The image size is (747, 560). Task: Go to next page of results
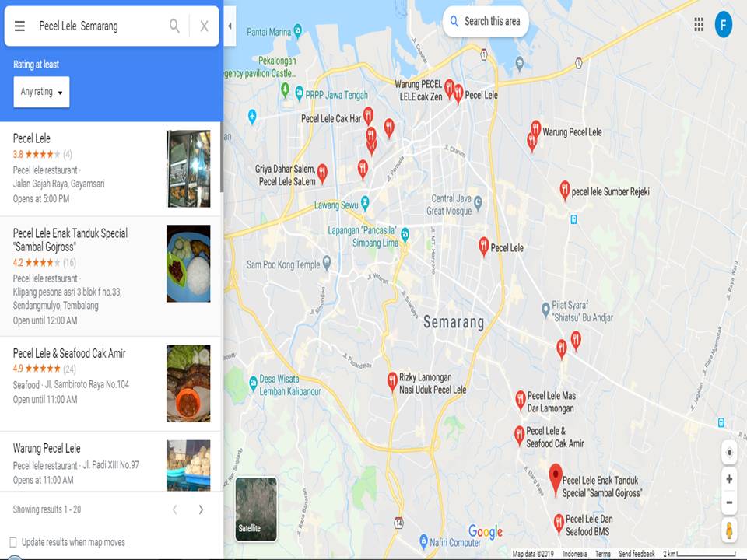(x=201, y=509)
